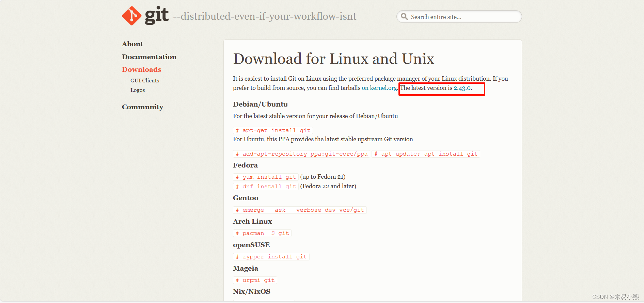Image resolution: width=644 pixels, height=303 pixels.
Task: Click the PPA provides latest stable sentence
Action: click(x=323, y=139)
